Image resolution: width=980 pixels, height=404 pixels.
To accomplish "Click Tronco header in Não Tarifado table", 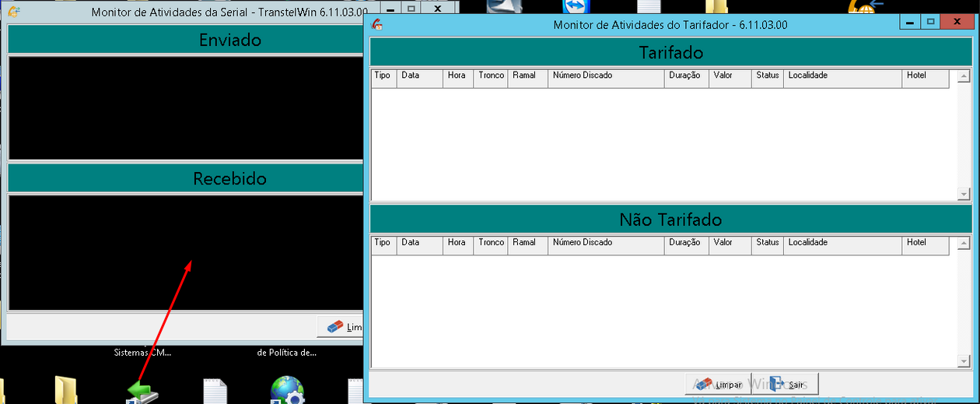I will pyautogui.click(x=491, y=245).
